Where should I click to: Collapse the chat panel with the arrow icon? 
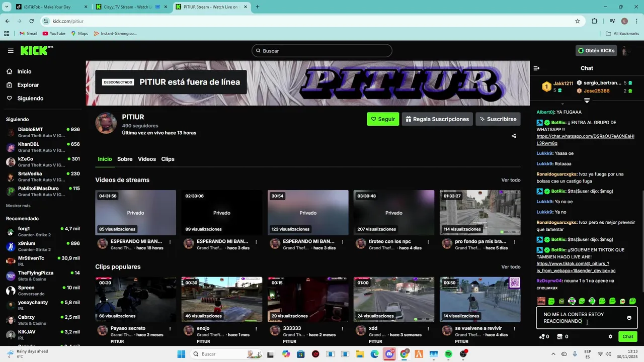(536, 68)
